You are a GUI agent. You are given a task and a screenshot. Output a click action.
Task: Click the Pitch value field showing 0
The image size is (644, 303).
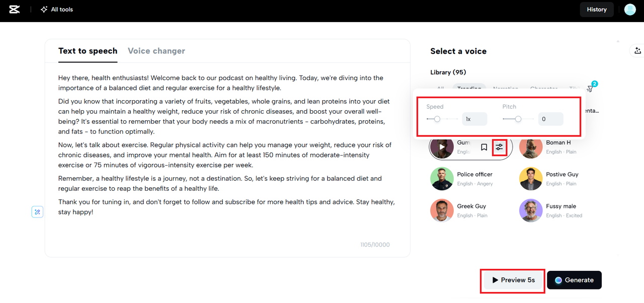pyautogui.click(x=550, y=119)
